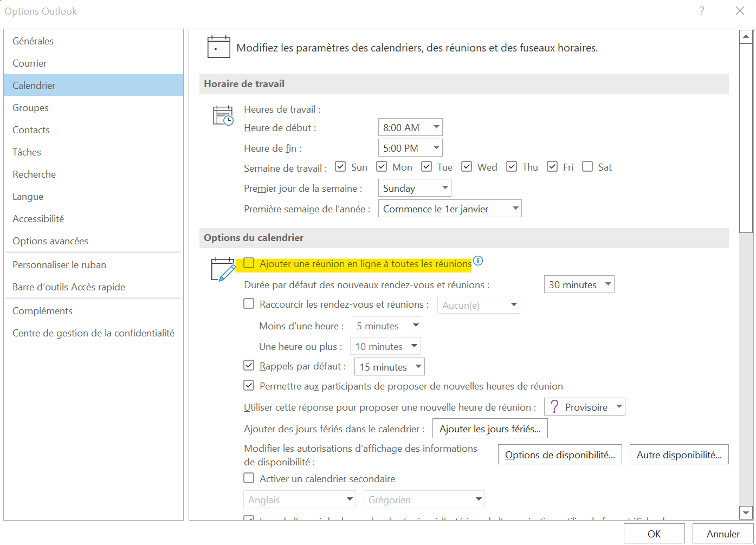Click the info icon next to online meeting option

point(478,261)
